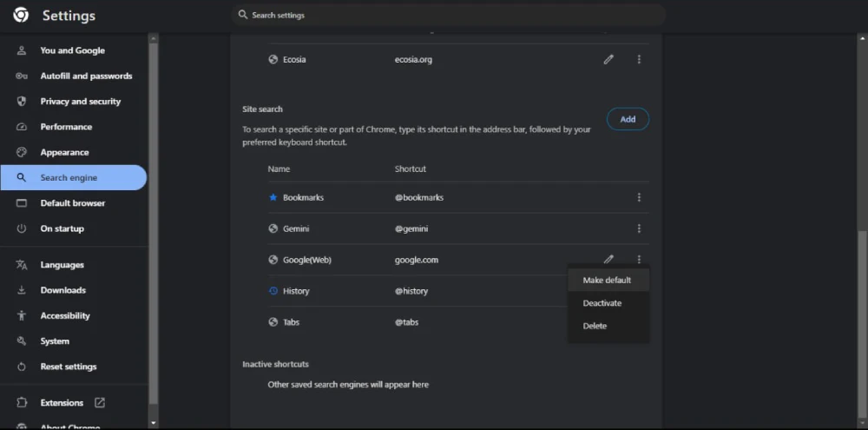Click the pencil edit icon for Google(Web)
The image size is (868, 430).
click(x=608, y=260)
